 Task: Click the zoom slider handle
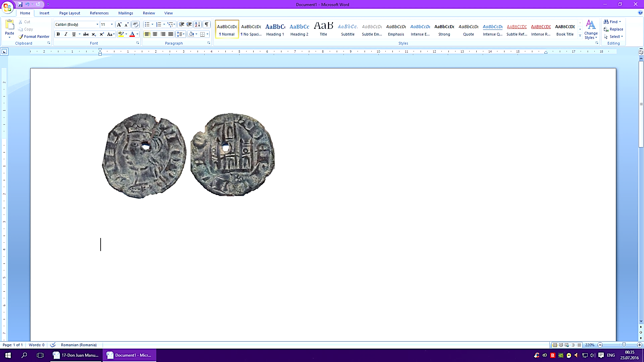(624, 345)
